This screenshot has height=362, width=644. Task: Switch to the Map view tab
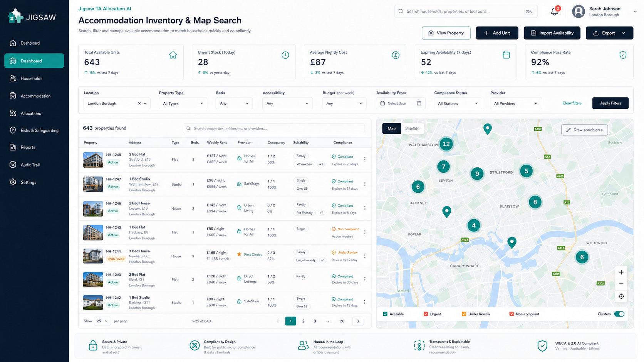click(391, 128)
